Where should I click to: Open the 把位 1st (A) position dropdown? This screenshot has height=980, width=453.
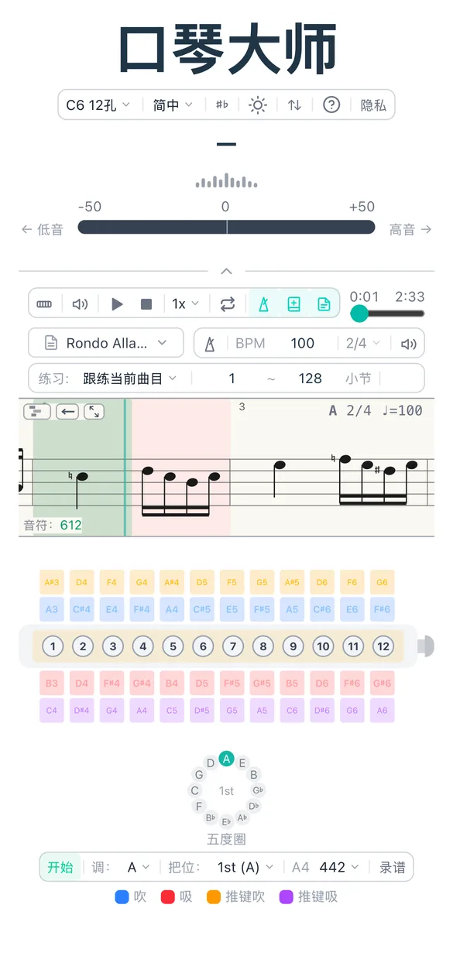(244, 867)
